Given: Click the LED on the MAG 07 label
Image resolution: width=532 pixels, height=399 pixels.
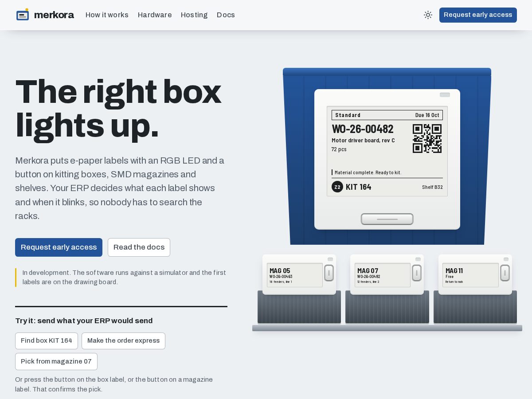Looking at the screenshot, I should click(418, 259).
